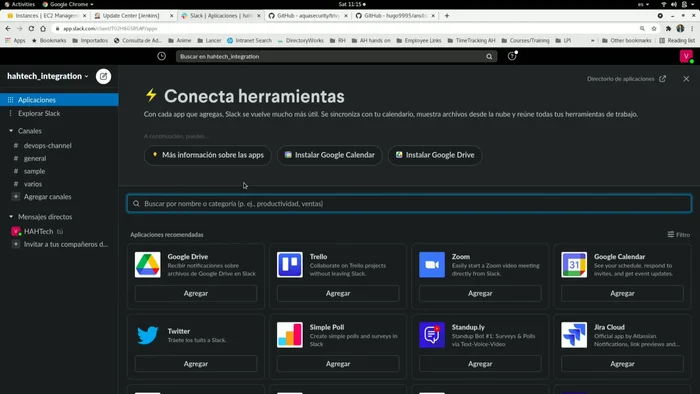This screenshot has width=700, height=394.
Task: Collapse the Mensajes directos section
Action: (11, 217)
